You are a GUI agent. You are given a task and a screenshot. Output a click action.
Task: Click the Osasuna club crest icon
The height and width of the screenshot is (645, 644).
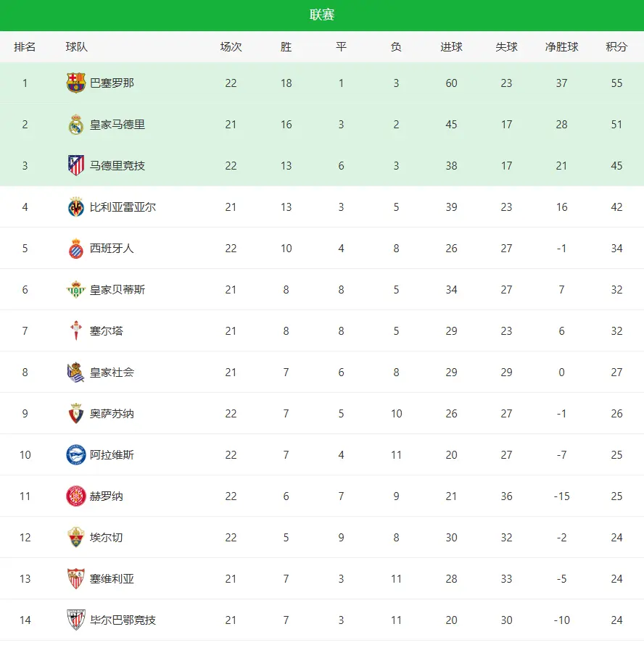(x=76, y=414)
